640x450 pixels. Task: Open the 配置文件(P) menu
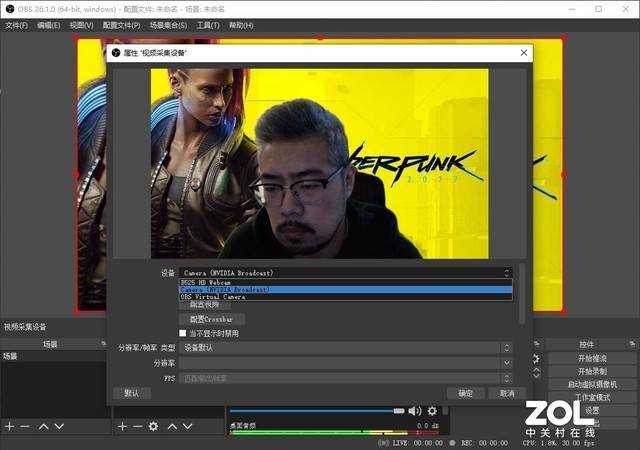[122, 25]
